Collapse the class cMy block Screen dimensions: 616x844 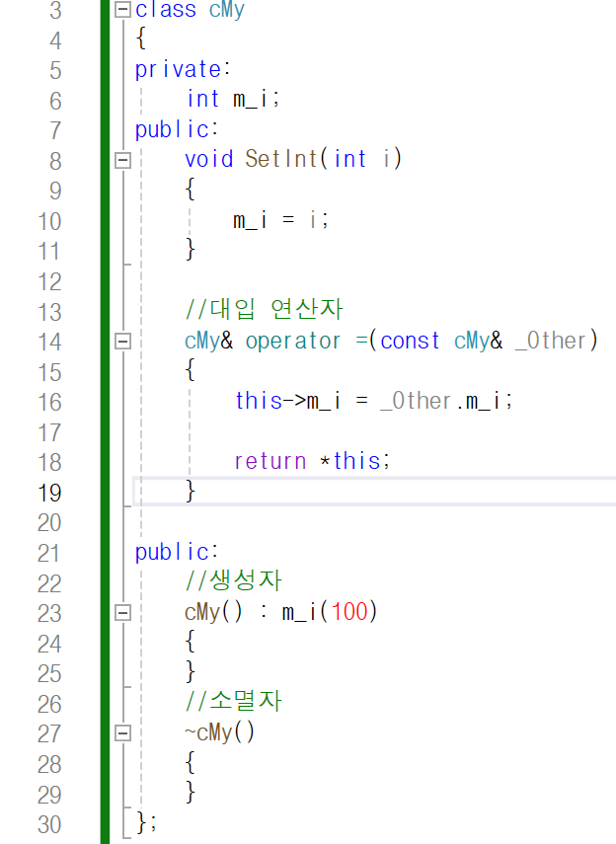pos(122,10)
